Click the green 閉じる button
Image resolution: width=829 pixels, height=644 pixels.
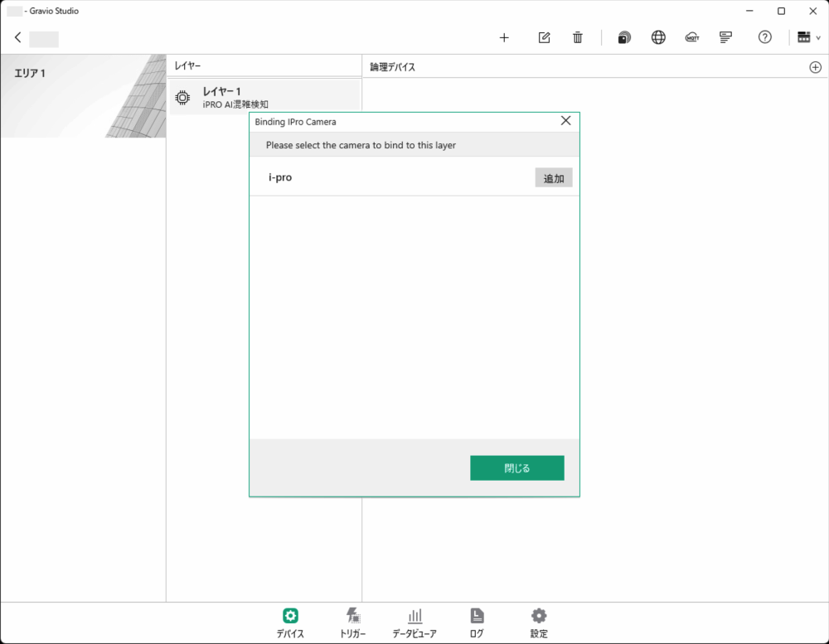click(516, 468)
